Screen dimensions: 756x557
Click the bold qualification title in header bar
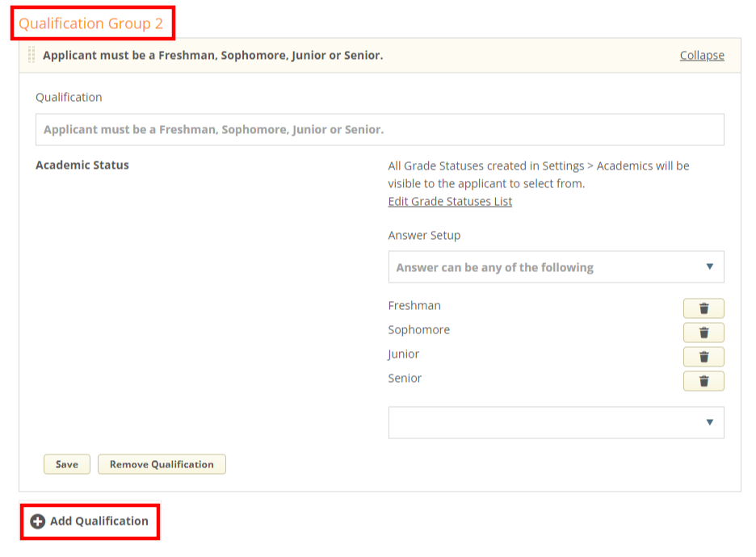click(x=212, y=56)
